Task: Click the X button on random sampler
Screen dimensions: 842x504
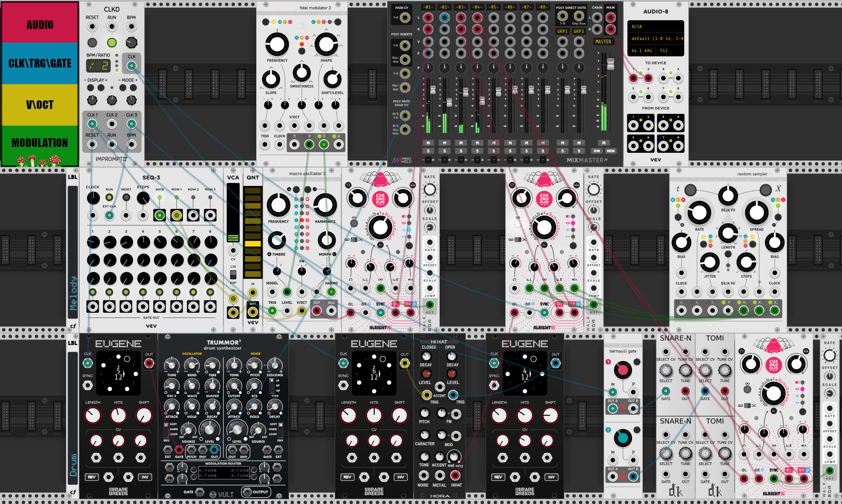Action: tap(766, 190)
